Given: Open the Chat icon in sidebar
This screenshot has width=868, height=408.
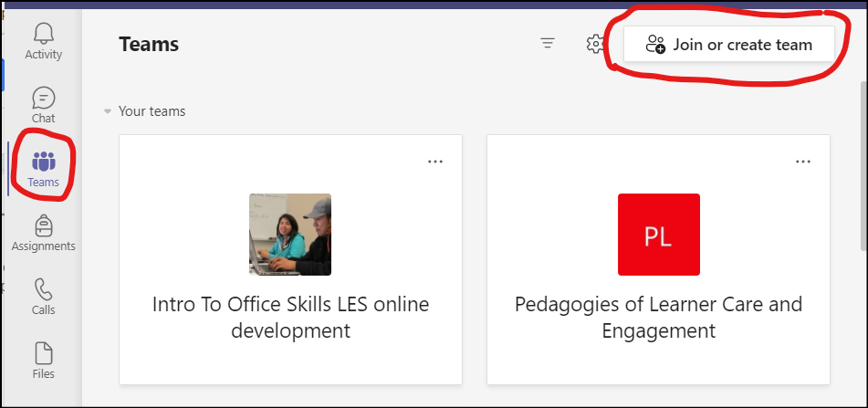Looking at the screenshot, I should click(x=43, y=98).
